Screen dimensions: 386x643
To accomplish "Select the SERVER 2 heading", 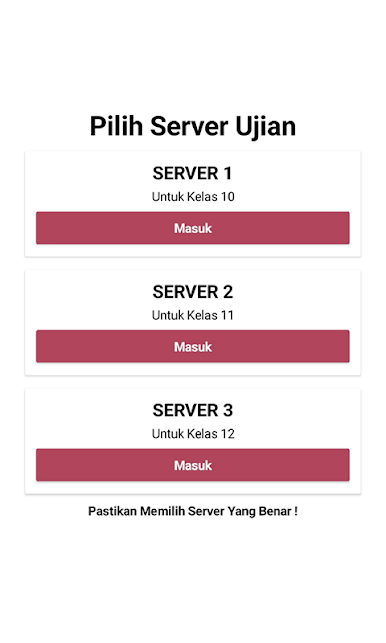I will pyautogui.click(x=193, y=292).
